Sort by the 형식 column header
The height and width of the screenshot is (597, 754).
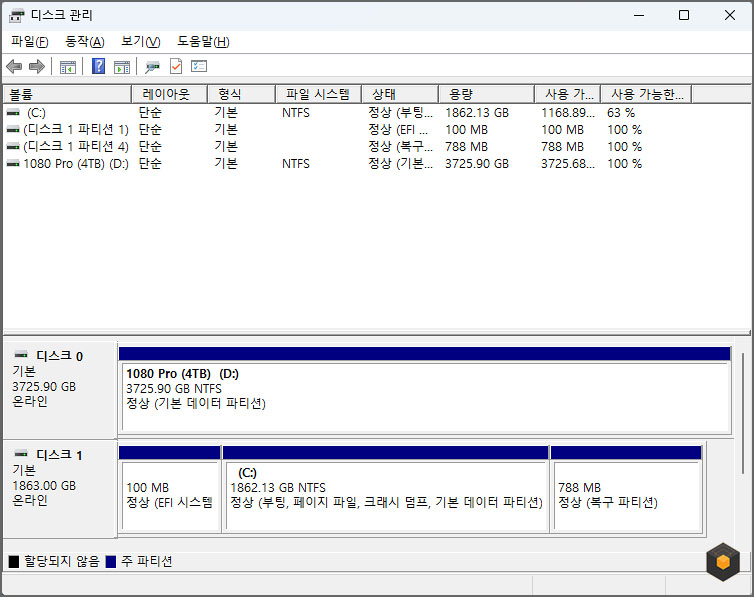pos(241,94)
